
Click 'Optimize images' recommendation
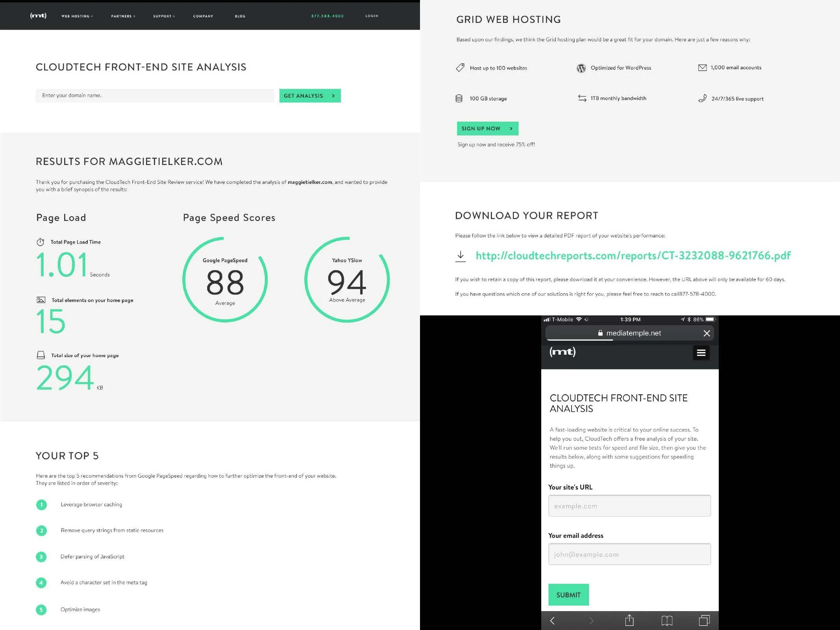pyautogui.click(x=80, y=610)
